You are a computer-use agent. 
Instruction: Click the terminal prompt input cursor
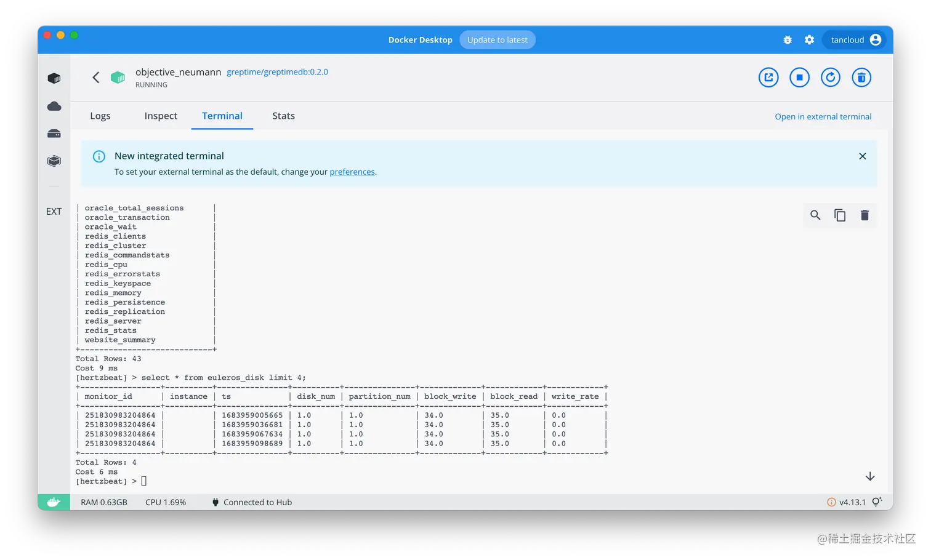tap(144, 481)
